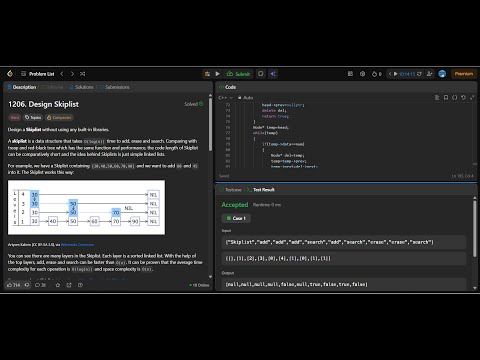
Task: Switch to the Description tab
Action: pyautogui.click(x=22, y=87)
